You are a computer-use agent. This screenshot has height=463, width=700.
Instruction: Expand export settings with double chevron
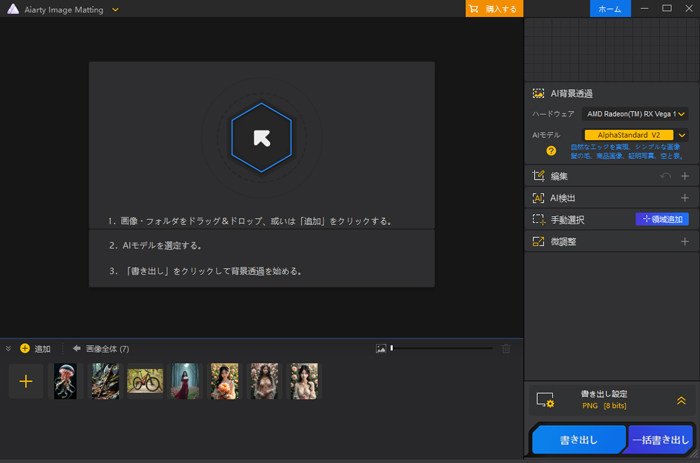[681, 400]
